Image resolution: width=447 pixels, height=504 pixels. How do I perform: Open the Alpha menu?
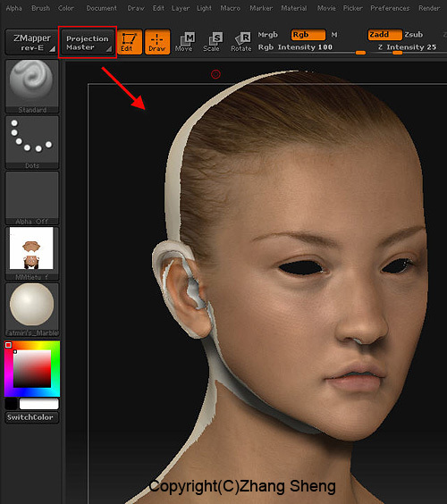[13, 8]
